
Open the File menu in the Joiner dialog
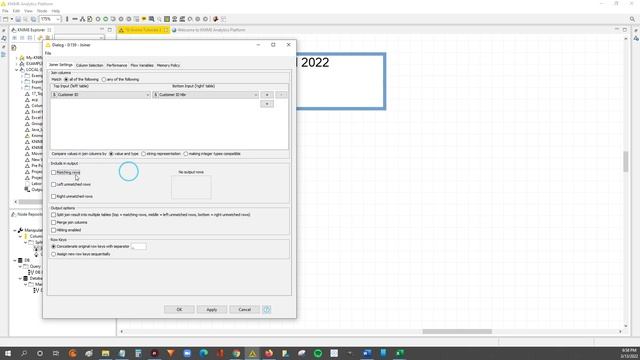click(48, 53)
